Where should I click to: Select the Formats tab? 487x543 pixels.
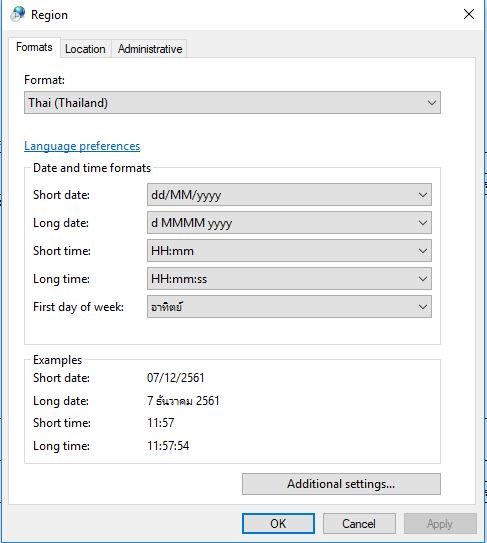pos(34,47)
